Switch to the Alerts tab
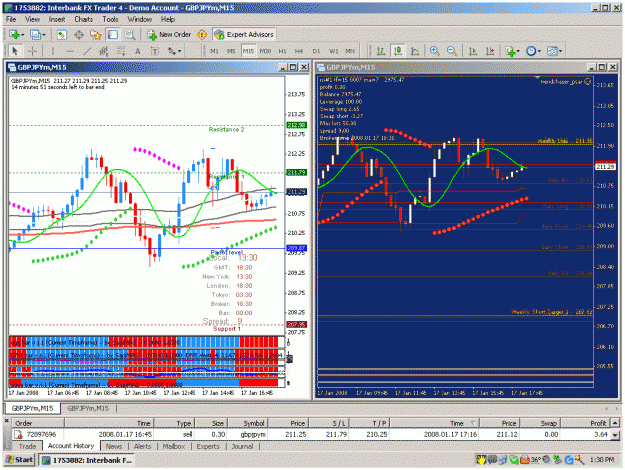 tap(142, 446)
